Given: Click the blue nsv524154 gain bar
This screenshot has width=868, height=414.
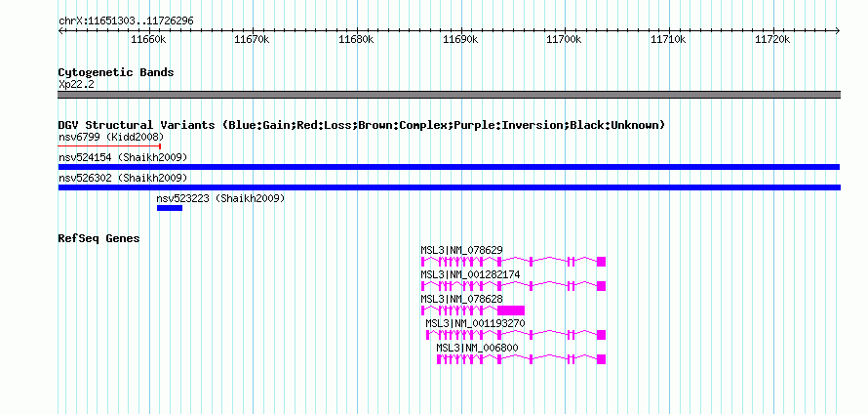Looking at the screenshot, I should tap(449, 167).
